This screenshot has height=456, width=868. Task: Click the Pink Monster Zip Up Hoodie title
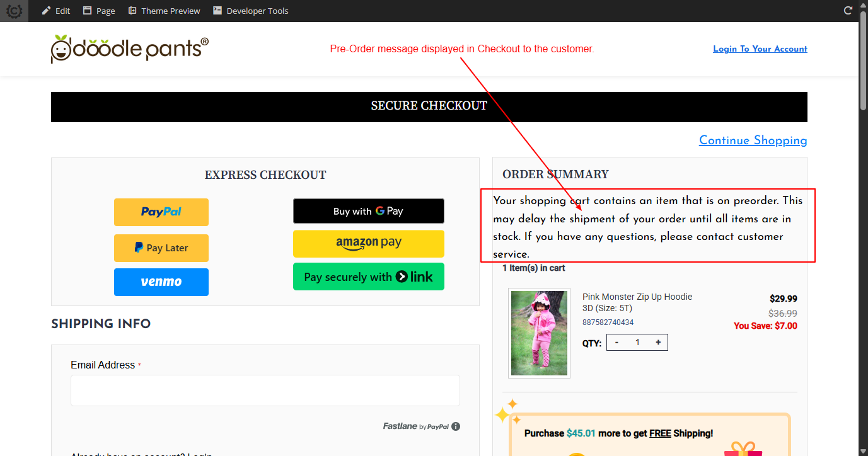click(637, 302)
